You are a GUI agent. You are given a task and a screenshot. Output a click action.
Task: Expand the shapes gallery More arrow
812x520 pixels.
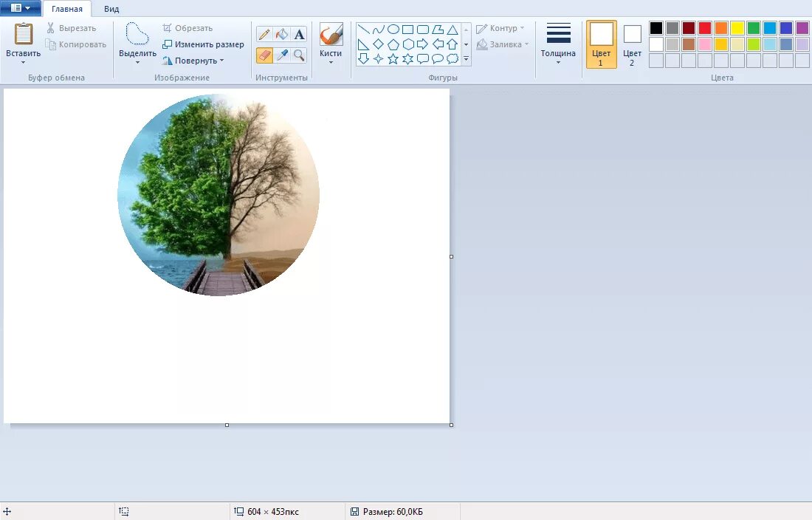466,59
